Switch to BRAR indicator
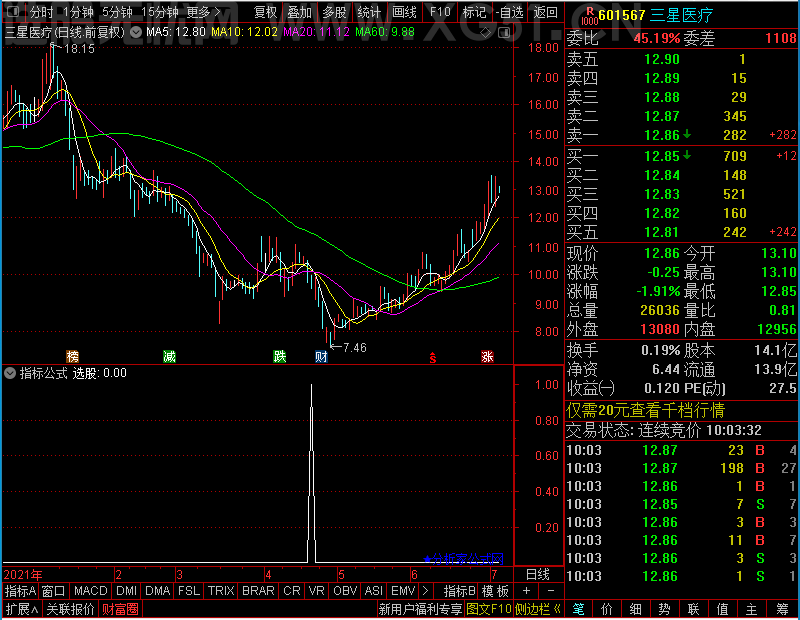The width and height of the screenshot is (800, 620). pyautogui.click(x=258, y=591)
